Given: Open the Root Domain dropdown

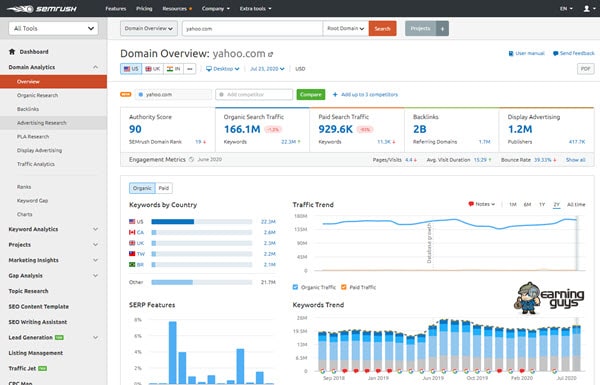Looking at the screenshot, I should click(x=346, y=28).
